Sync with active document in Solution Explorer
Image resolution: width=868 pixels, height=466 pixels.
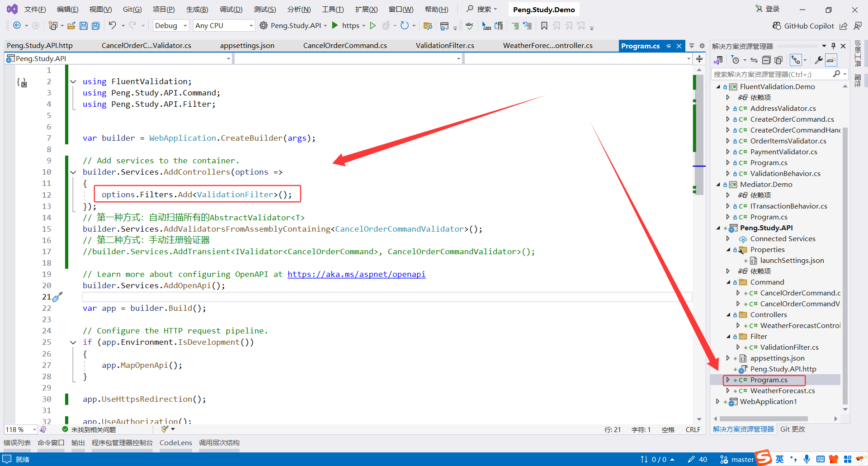click(x=754, y=60)
